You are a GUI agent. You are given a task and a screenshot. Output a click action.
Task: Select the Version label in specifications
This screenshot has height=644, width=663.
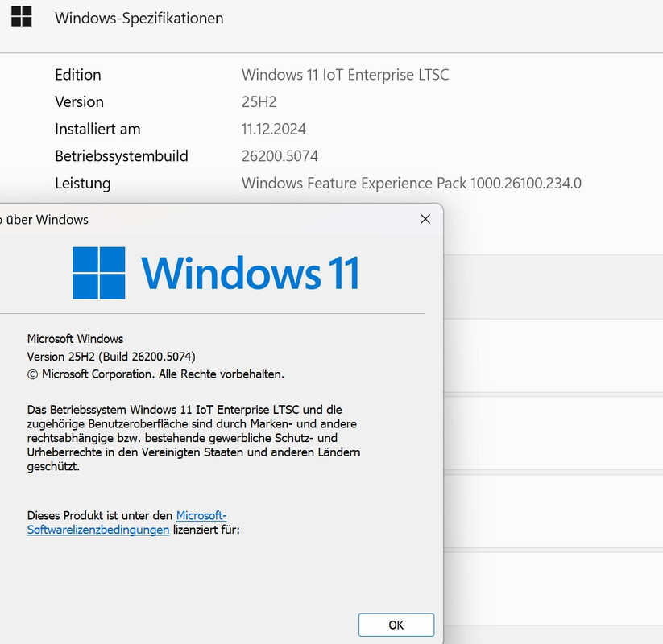point(79,102)
